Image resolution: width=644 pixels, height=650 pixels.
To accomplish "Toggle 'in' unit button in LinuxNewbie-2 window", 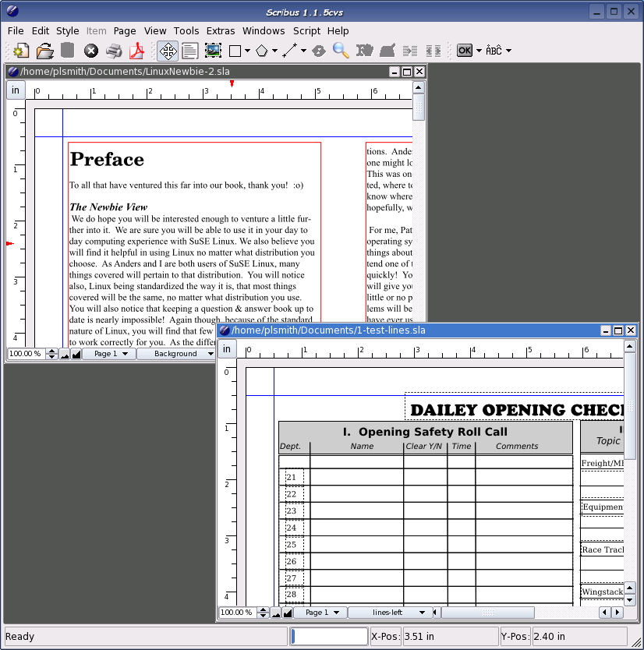I will (x=16, y=90).
